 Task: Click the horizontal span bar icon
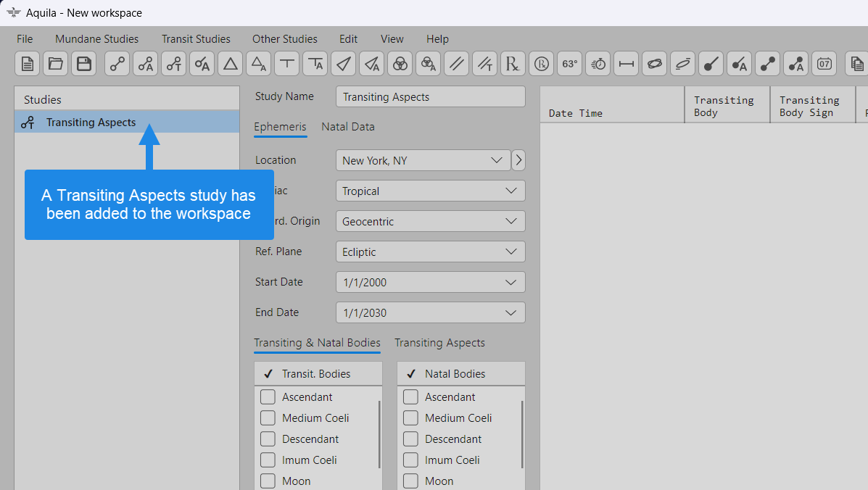click(x=626, y=64)
